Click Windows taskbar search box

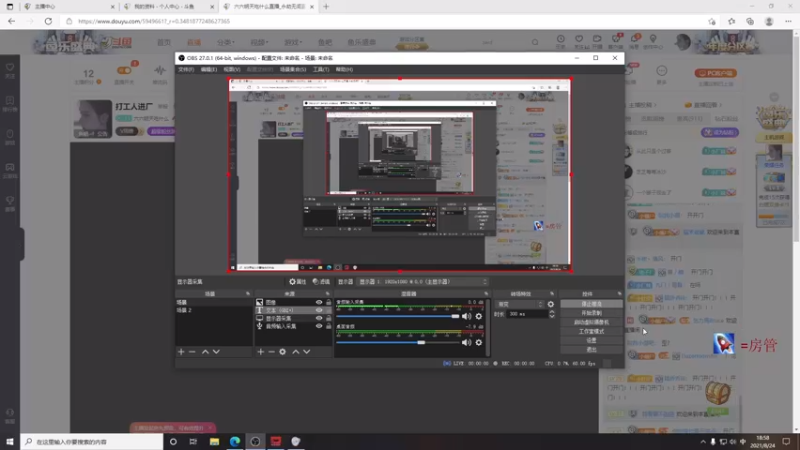coord(91,442)
